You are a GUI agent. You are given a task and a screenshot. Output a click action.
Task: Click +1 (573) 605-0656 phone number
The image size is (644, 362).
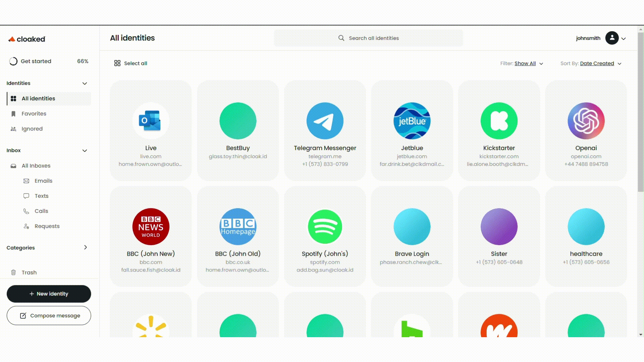tap(586, 262)
